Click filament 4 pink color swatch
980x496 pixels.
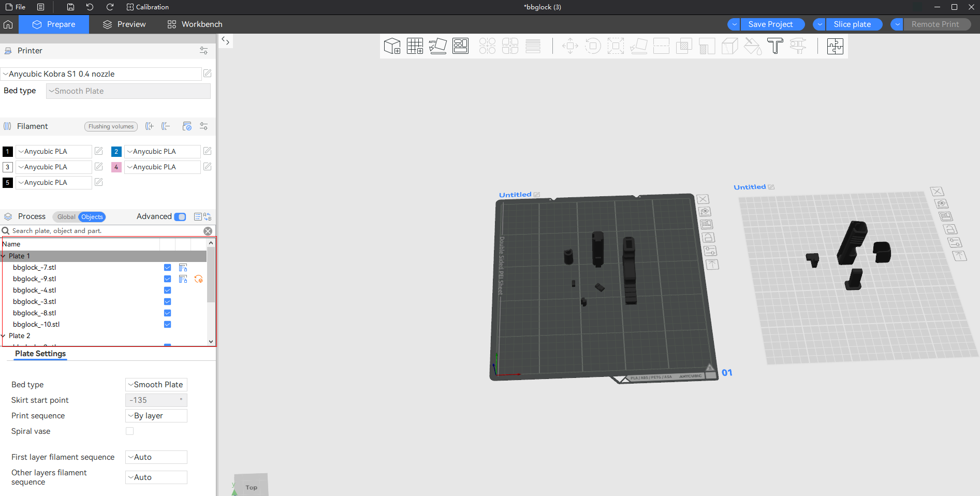point(116,167)
